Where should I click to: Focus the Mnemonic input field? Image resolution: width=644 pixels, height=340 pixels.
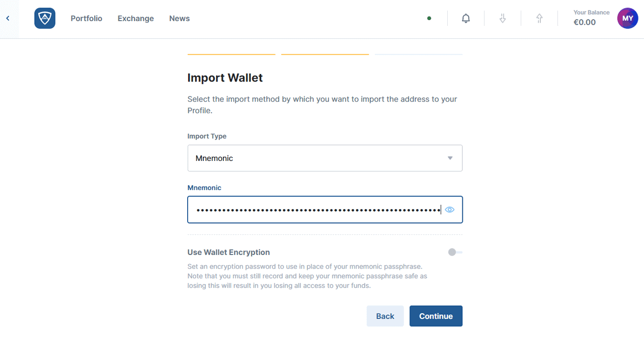click(317, 210)
